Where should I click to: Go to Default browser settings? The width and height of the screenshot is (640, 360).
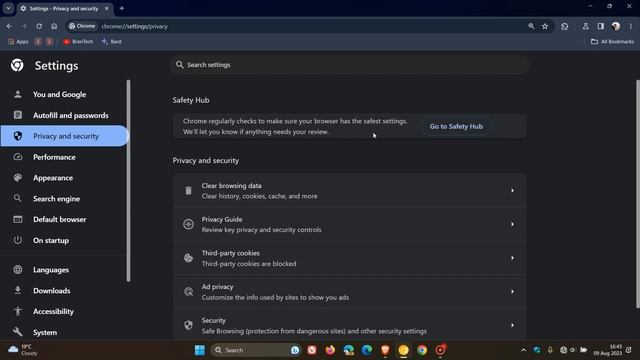click(x=59, y=220)
